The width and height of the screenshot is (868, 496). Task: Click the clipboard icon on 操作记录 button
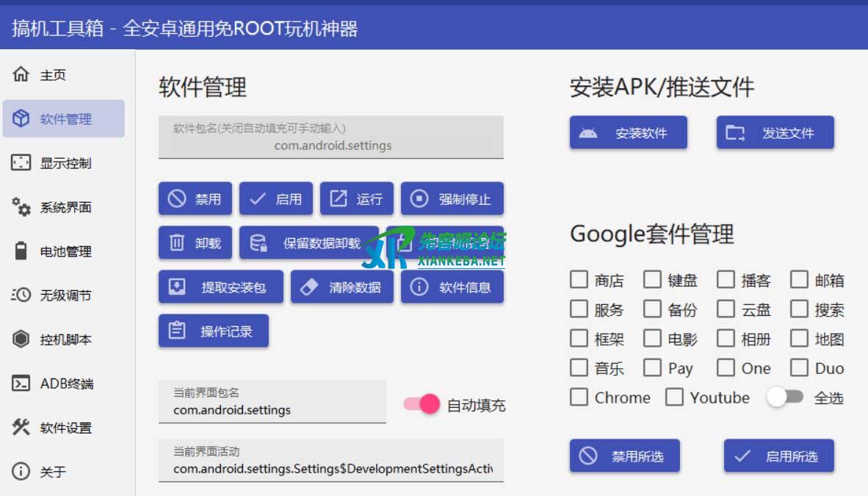point(177,331)
